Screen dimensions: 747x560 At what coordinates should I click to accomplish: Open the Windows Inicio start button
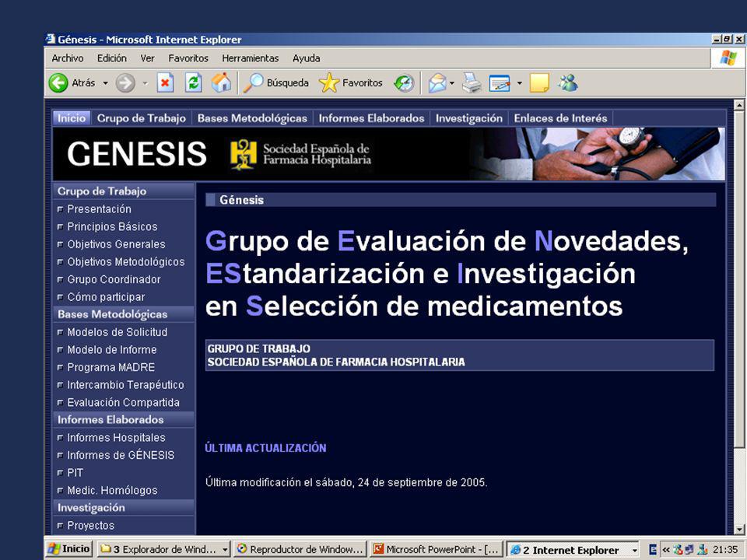click(x=69, y=549)
